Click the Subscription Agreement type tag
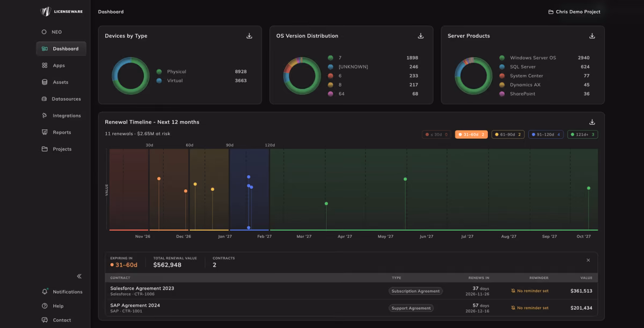Image resolution: width=644 pixels, height=328 pixels. click(x=415, y=291)
